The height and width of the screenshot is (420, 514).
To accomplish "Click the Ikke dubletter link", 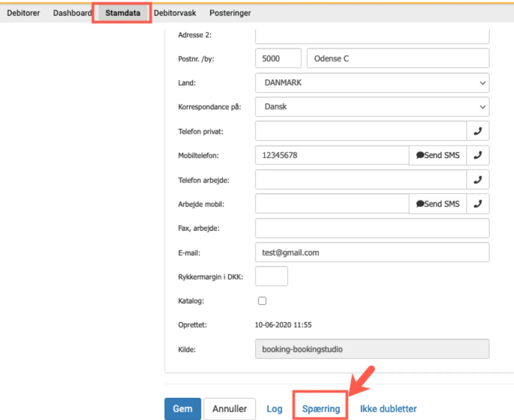I will (388, 409).
